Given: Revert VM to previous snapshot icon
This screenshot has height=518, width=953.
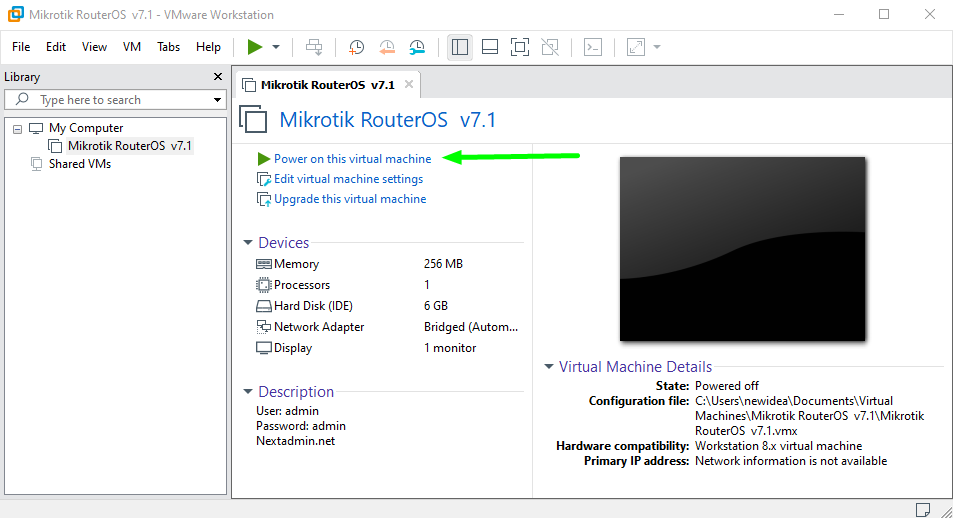Looking at the screenshot, I should coord(387,47).
